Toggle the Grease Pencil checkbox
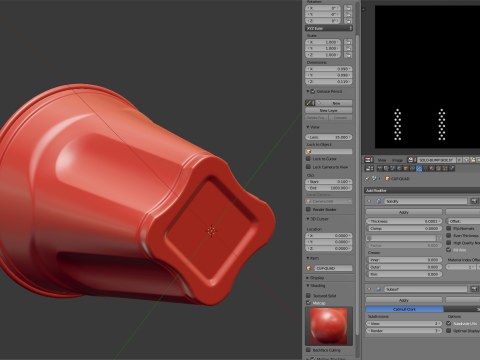480x360 pixels. click(313, 91)
